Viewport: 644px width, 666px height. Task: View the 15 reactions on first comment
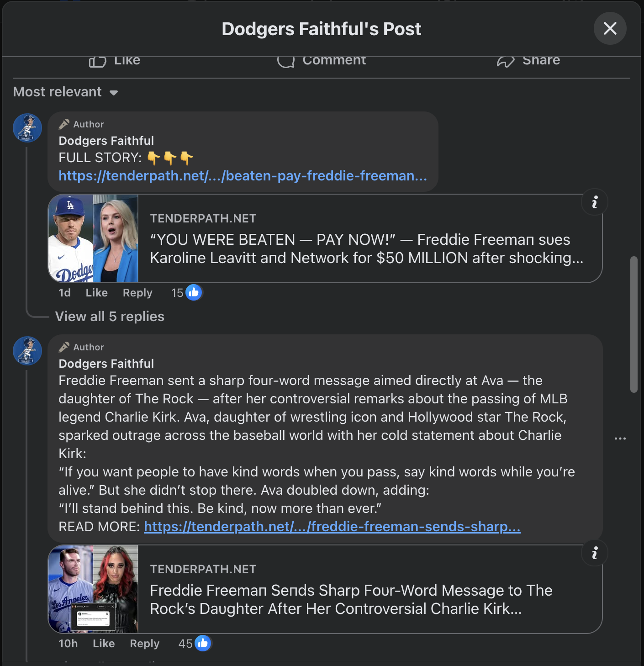pos(186,293)
